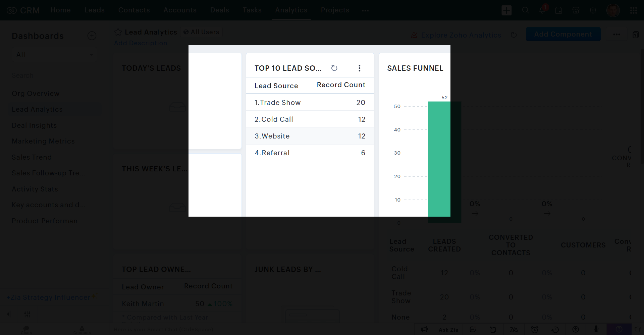Expand hidden navigation tabs via ellipsis

pos(365,11)
